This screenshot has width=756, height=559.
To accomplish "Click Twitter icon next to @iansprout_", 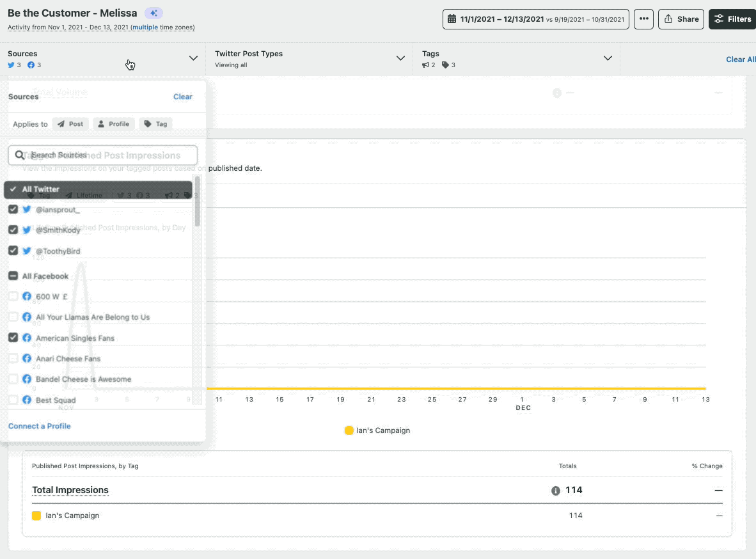I will (27, 209).
